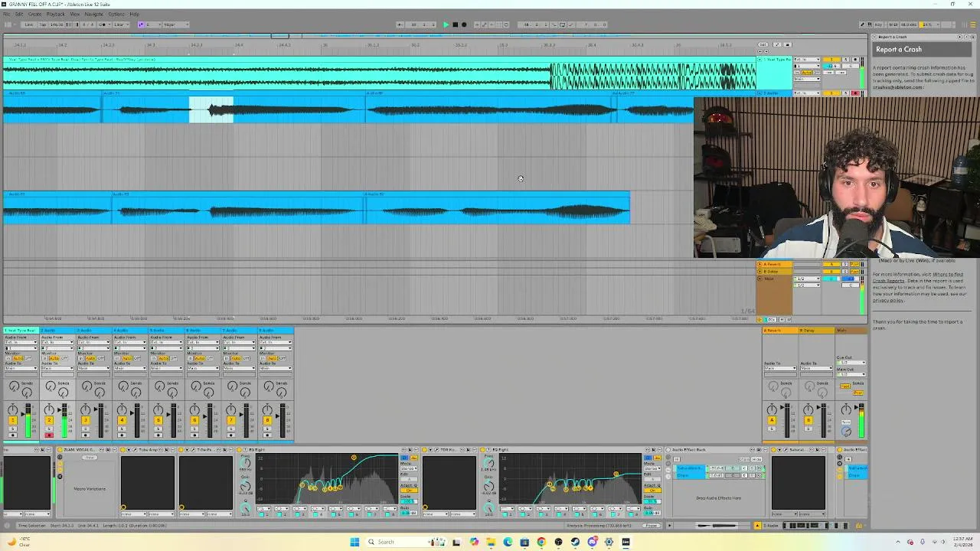
Task: Click the track 1 volume fader handle
Action: [x=23, y=414]
